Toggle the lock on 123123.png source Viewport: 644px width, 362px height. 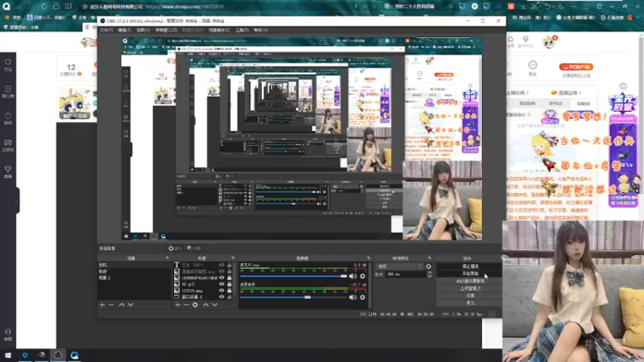229,290
